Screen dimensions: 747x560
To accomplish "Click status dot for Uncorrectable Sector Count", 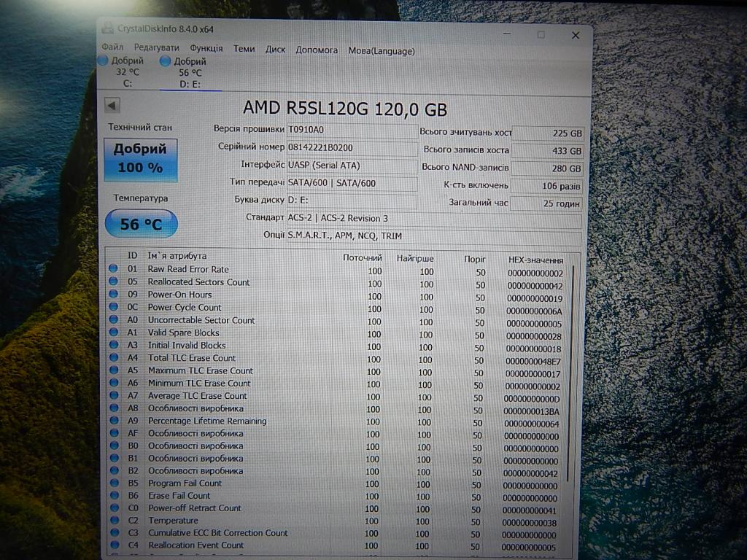I will [x=113, y=319].
